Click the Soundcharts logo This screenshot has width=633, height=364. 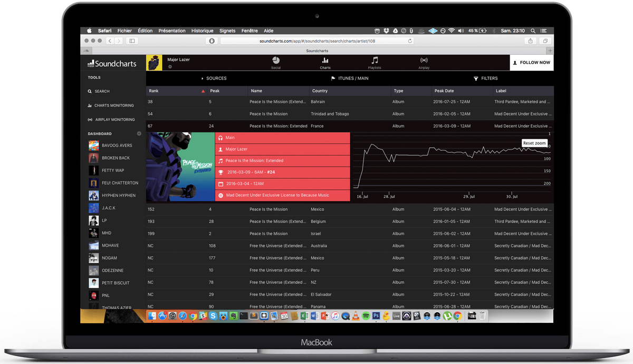[112, 63]
